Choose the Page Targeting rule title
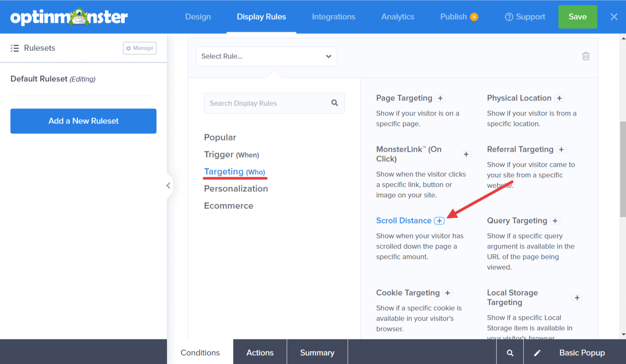 pyautogui.click(x=404, y=98)
